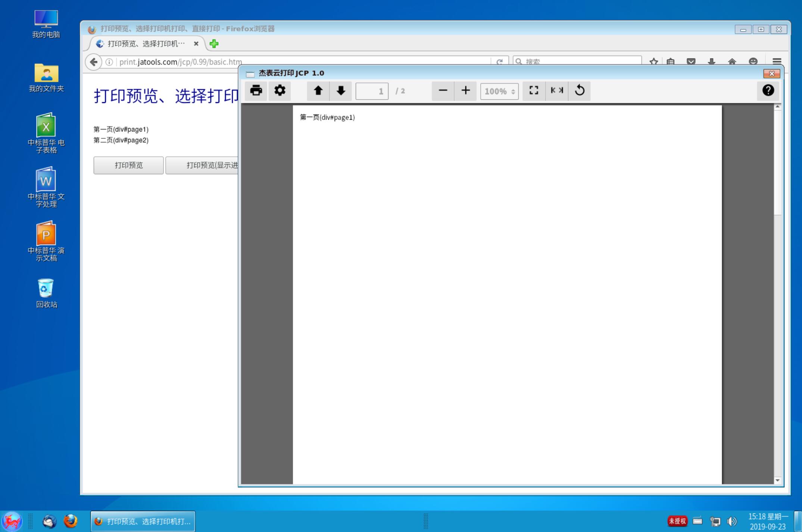The height and width of the screenshot is (532, 802).
Task: Zoom in with the plus button
Action: pos(465,91)
